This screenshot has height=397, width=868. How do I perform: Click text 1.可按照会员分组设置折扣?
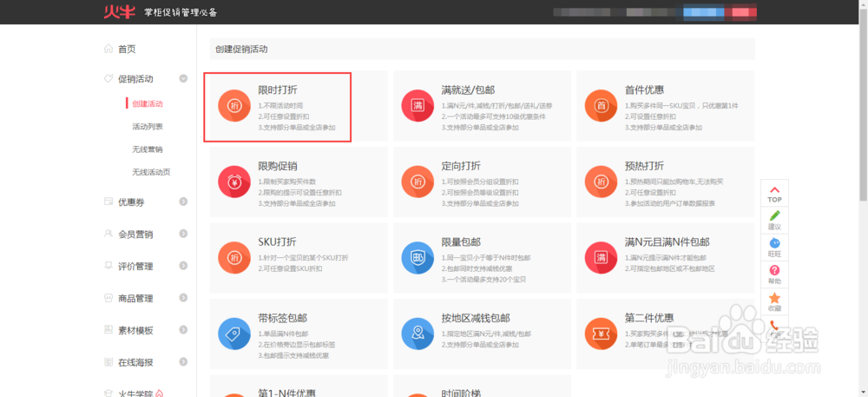point(480,182)
